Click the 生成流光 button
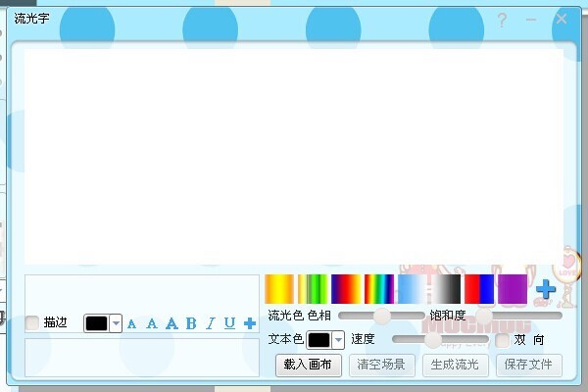The width and height of the screenshot is (588, 392). coord(455,366)
